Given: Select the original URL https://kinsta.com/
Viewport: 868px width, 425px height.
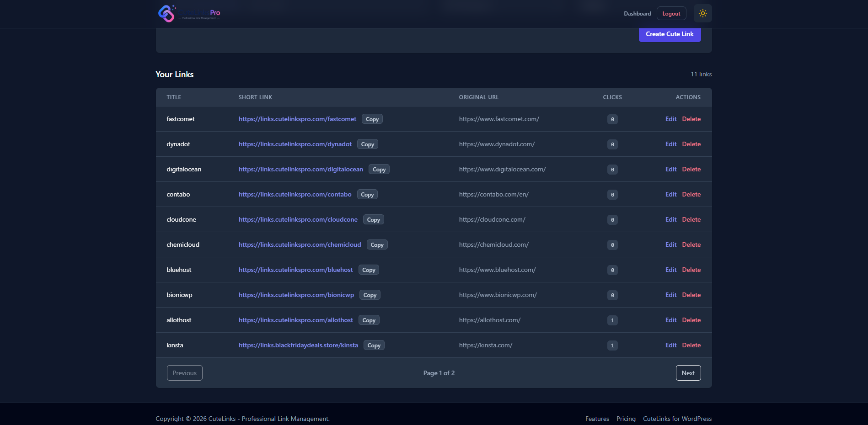Looking at the screenshot, I should 486,345.
